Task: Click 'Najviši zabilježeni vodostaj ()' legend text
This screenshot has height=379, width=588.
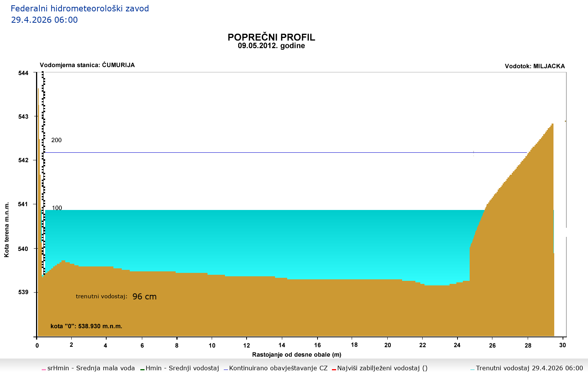Action: [x=382, y=368]
